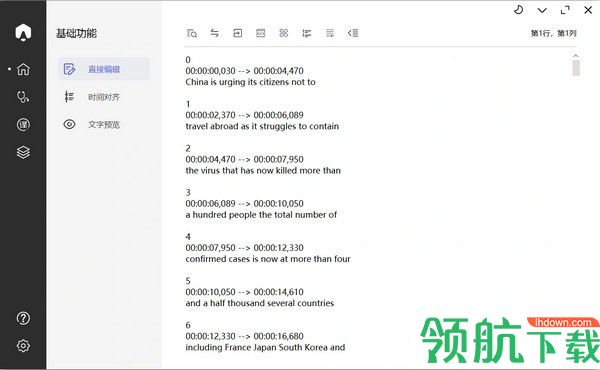This screenshot has width=600, height=370.
Task: Click timestamp 00:00:12,330 --> 00:00:16,680
Action: coord(245,336)
